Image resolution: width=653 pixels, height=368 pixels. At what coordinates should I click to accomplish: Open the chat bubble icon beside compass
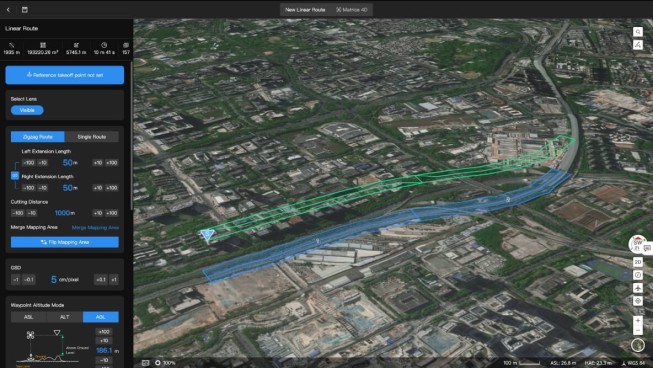click(x=647, y=248)
